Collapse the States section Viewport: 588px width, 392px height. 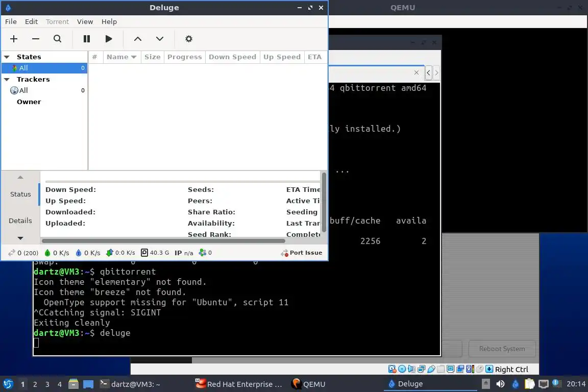pos(7,57)
